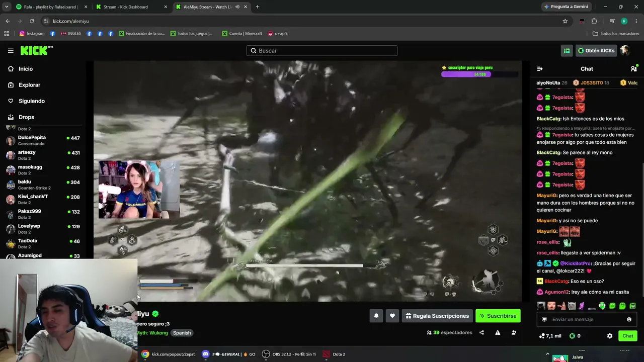This screenshot has width=644, height=362.
Task: Report the stream using the warning icon
Action: coord(498,332)
